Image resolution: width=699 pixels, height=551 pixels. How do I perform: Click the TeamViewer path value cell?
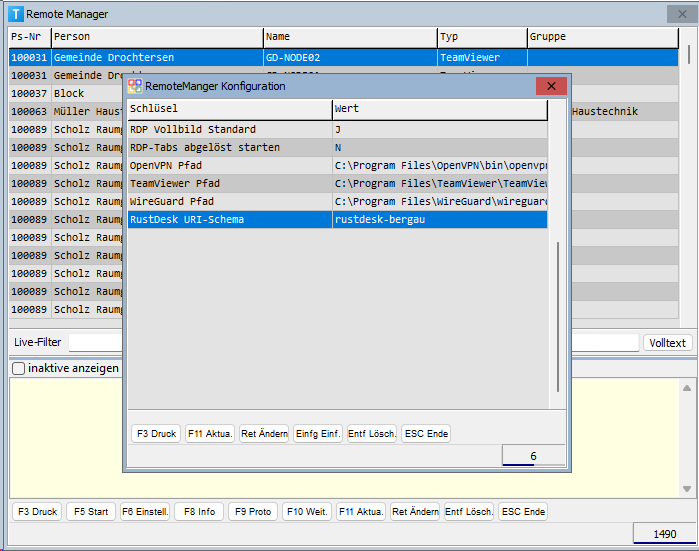(x=440, y=184)
